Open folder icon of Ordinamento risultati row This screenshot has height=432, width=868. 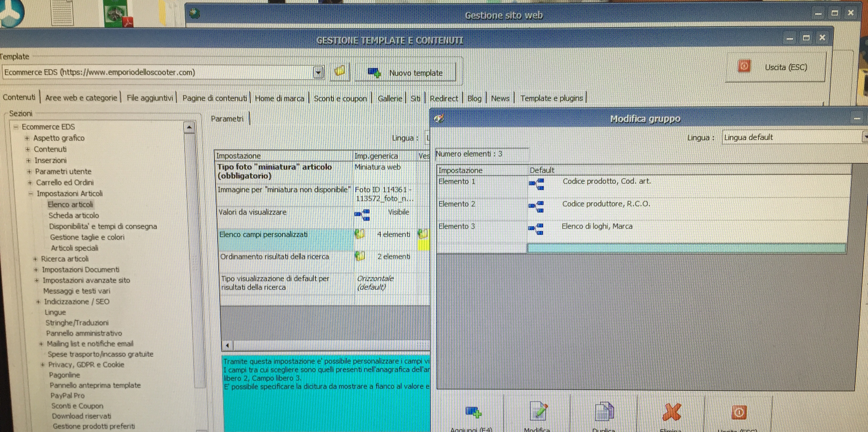[360, 256]
